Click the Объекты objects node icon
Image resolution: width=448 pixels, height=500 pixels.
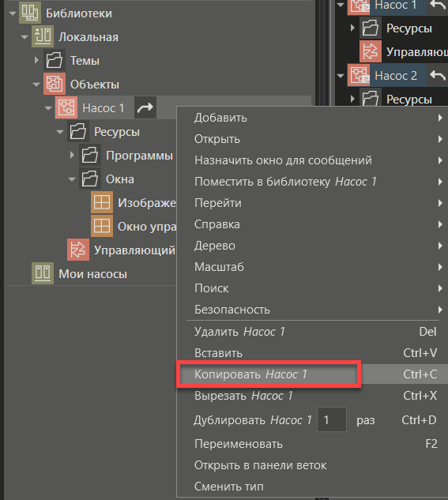[x=55, y=84]
